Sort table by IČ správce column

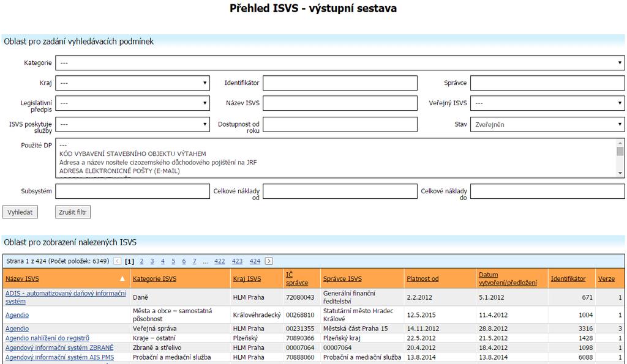297,278
